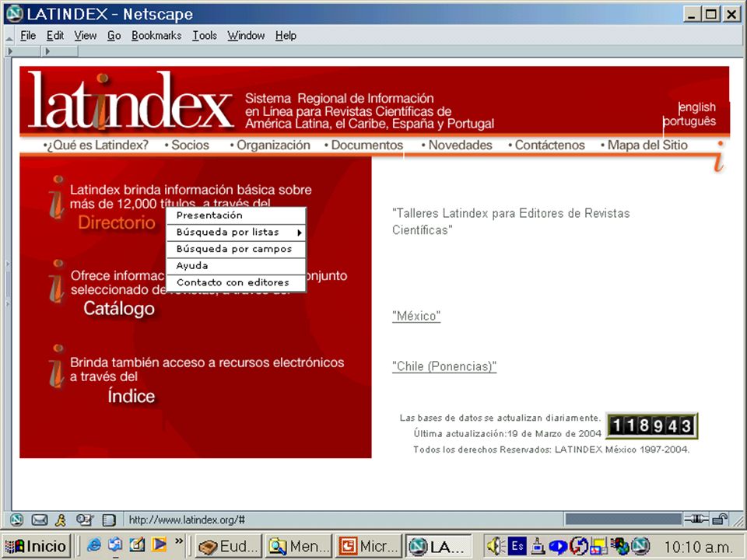Switch the site to english

(x=697, y=107)
